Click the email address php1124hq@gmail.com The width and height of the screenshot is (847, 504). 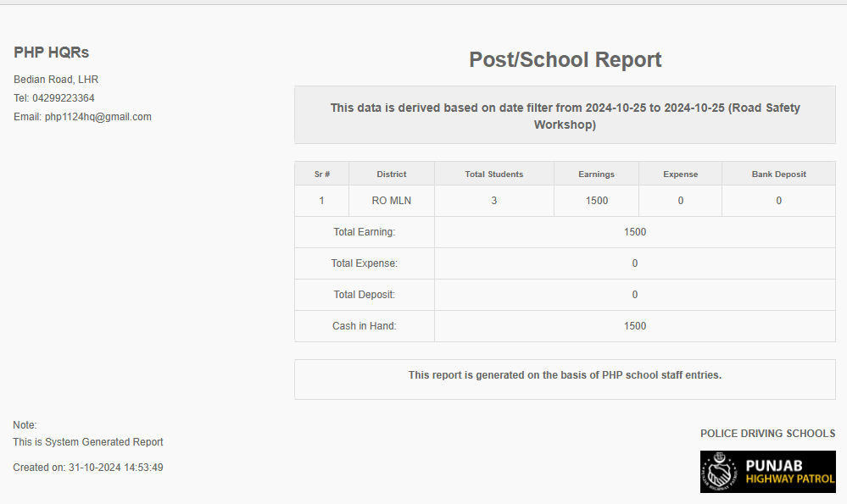coord(98,117)
